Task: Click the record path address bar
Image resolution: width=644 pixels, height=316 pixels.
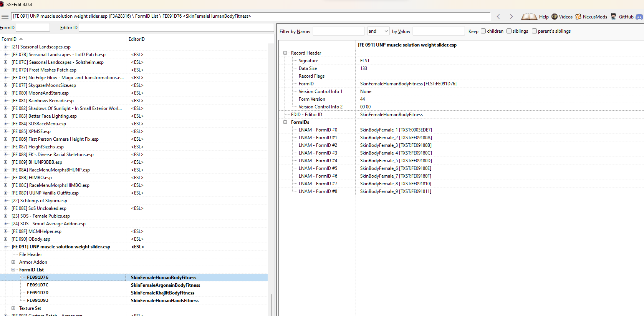Action: tap(251, 17)
